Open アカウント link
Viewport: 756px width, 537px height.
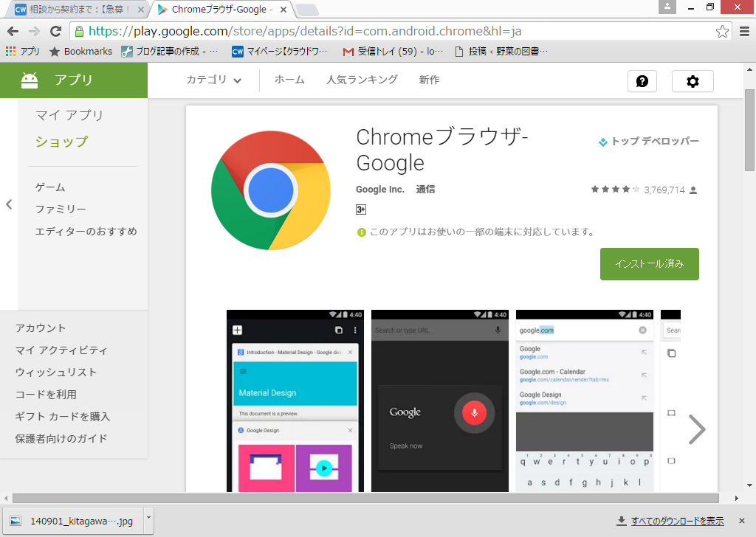(x=41, y=328)
